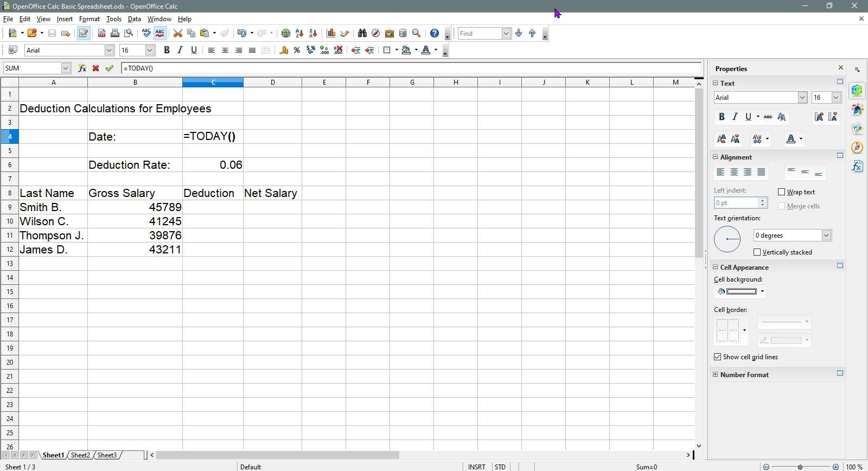Viewport: 868px width, 471px height.
Task: Find next with down arrow icon
Action: 519,33
